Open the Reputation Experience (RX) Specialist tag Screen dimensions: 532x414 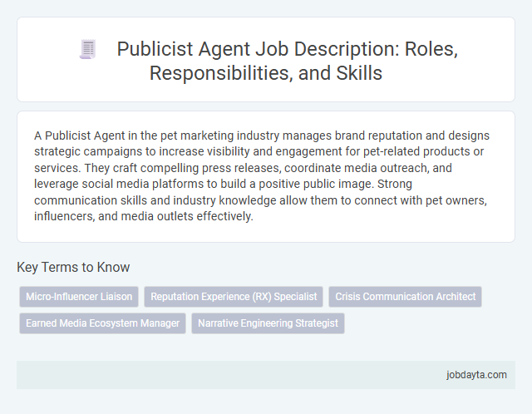(x=234, y=297)
